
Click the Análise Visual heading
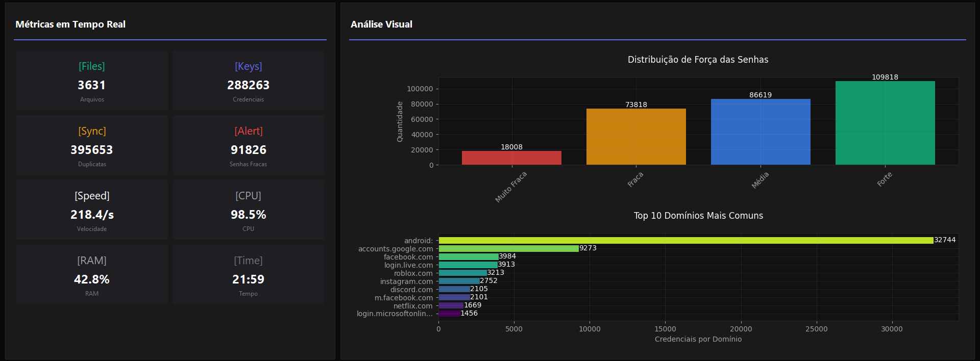click(381, 24)
